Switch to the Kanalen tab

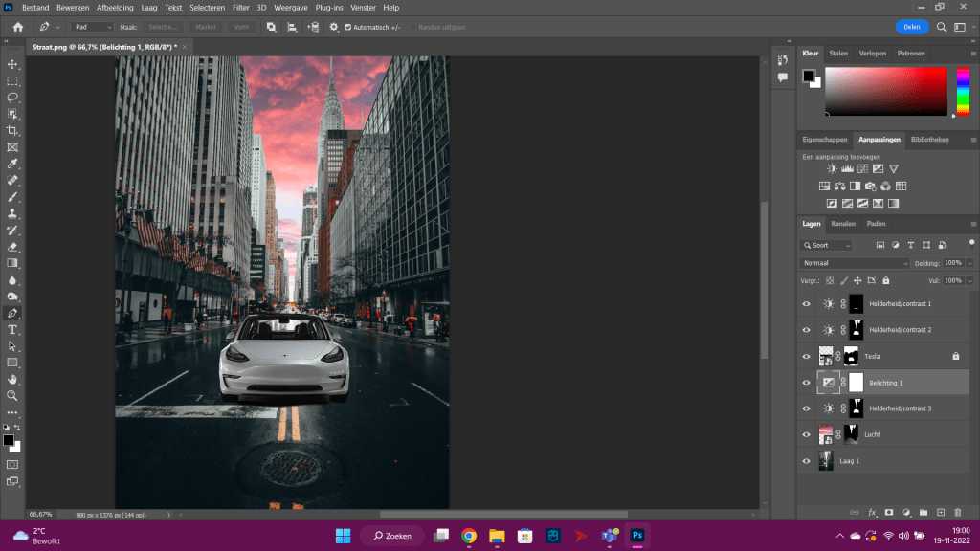point(843,224)
